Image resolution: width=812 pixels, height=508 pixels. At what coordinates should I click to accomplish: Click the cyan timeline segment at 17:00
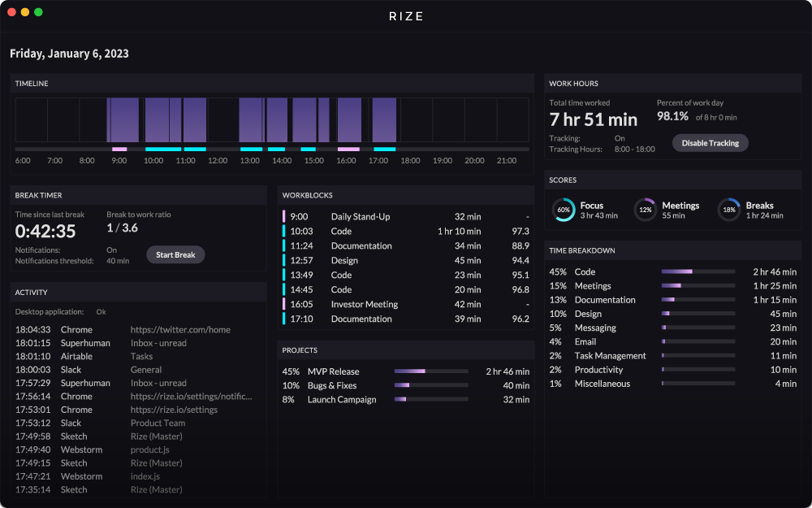coord(385,150)
